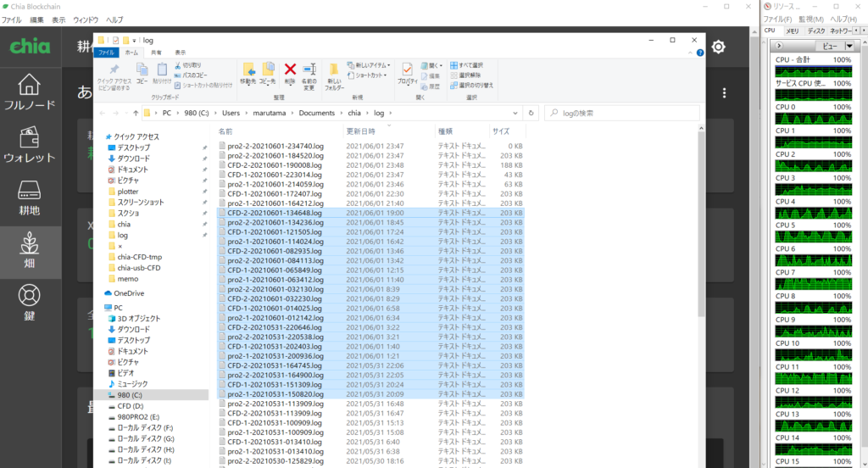
Task: Open 鍵 (Keys) in Chia sidebar
Action: pos(30,303)
